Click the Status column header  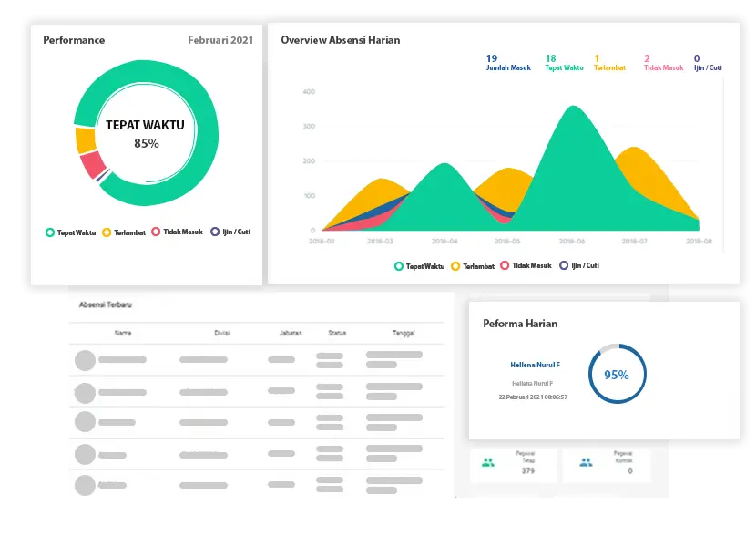click(338, 333)
